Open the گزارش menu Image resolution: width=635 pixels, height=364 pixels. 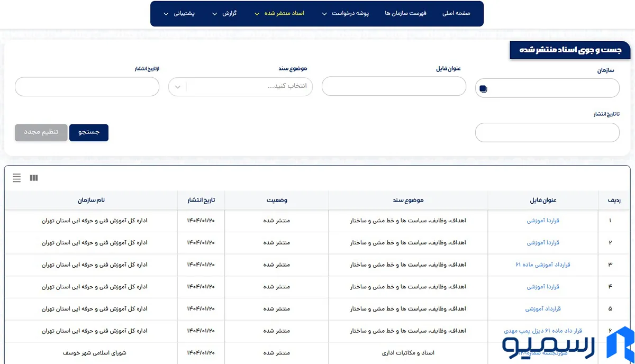tap(229, 13)
